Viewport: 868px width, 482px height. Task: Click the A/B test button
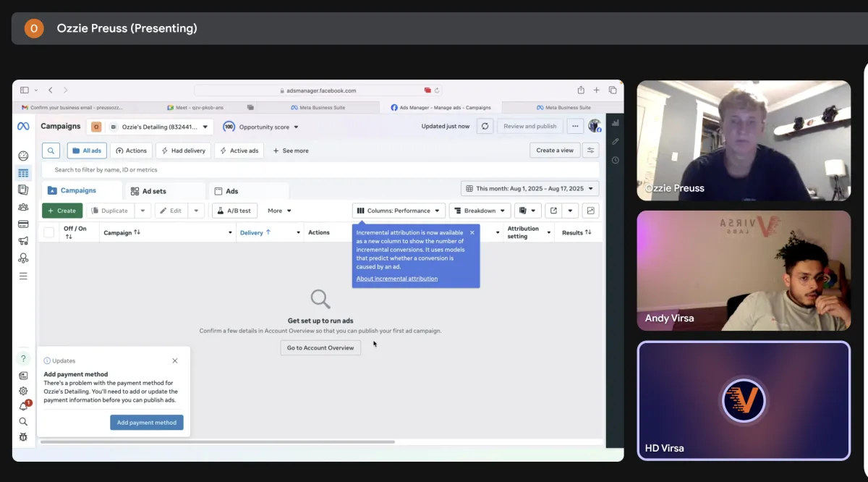click(234, 211)
